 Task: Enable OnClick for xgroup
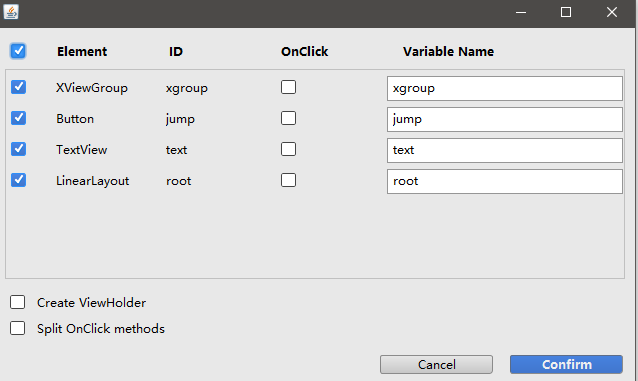pyautogui.click(x=288, y=87)
